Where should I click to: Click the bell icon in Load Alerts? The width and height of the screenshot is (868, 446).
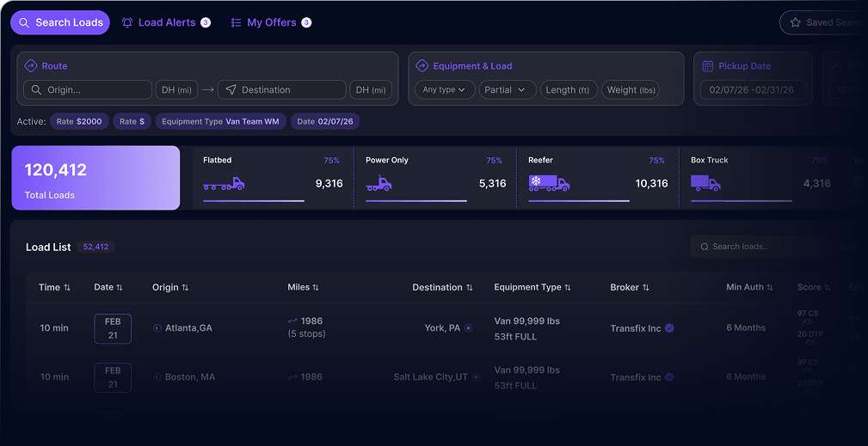(x=127, y=22)
